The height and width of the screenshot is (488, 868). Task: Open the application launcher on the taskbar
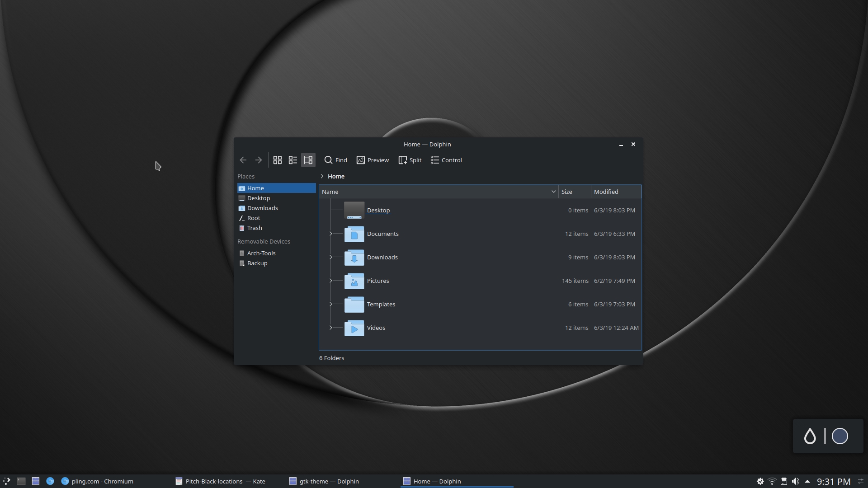tap(6, 481)
